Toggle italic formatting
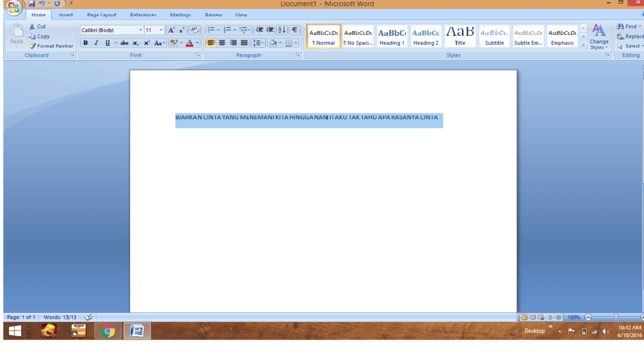The height and width of the screenshot is (362, 644). 96,43
